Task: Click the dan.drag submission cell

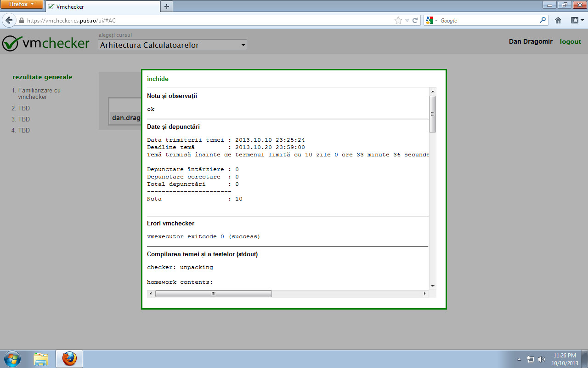Action: (126, 117)
